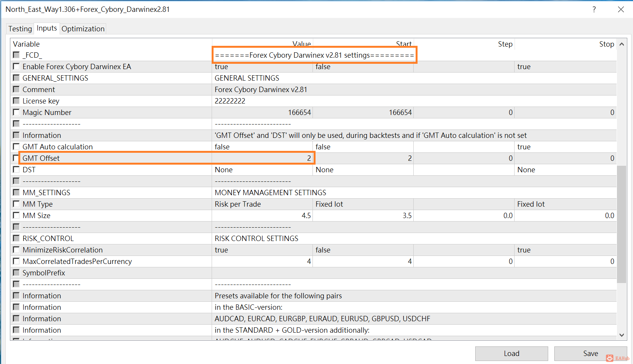Tick the GMT Offset checkbox
The image size is (633, 364).
[16, 158]
